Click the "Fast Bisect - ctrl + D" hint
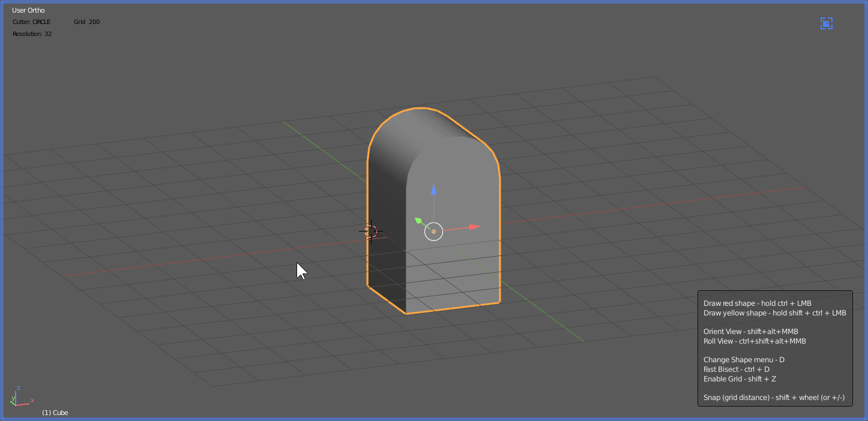Image resolution: width=868 pixels, height=421 pixels. [x=736, y=369]
